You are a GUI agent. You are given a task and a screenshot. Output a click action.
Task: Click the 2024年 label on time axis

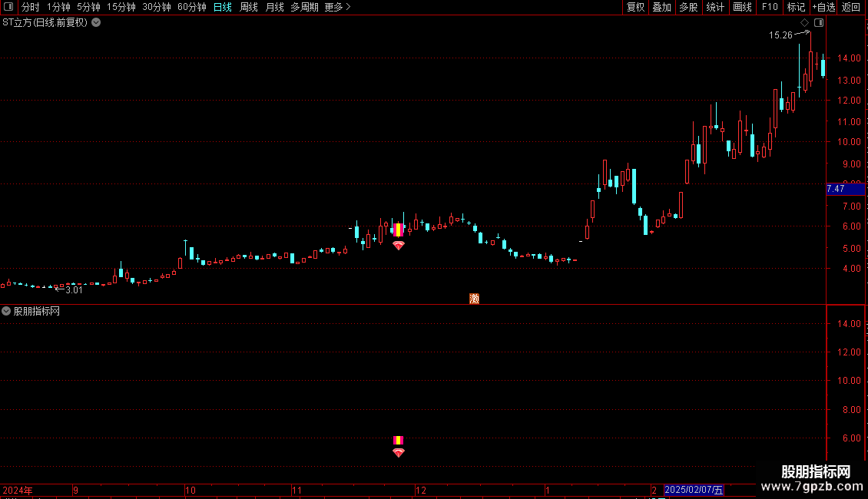coord(17,490)
